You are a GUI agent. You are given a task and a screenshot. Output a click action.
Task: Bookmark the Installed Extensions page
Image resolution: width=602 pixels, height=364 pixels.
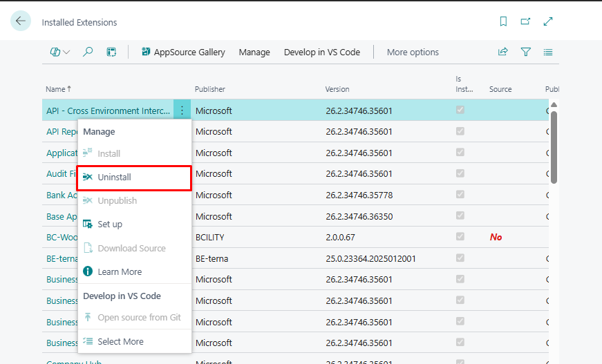tap(503, 21)
